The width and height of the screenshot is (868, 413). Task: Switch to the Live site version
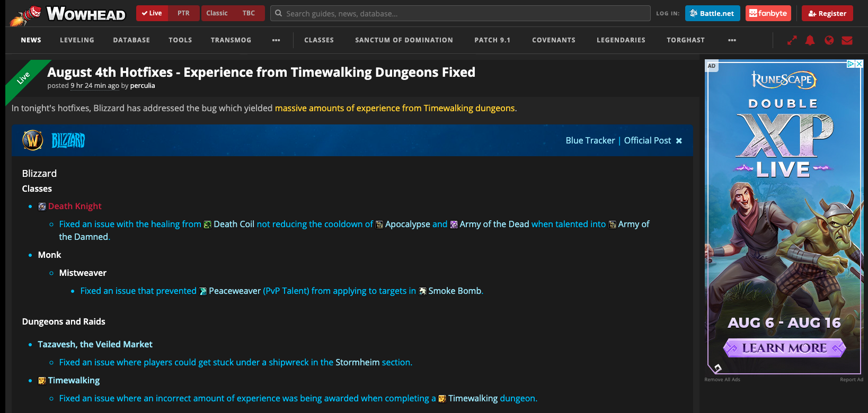(x=152, y=13)
